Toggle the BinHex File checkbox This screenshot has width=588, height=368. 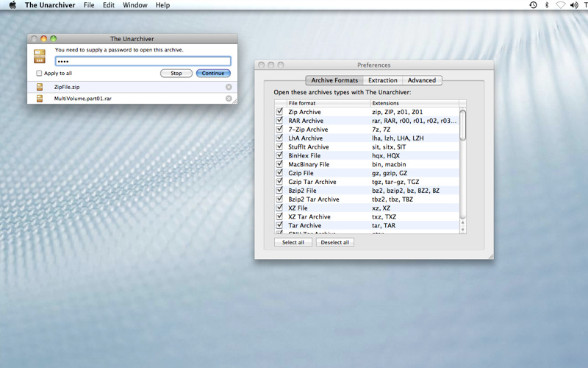[279, 155]
